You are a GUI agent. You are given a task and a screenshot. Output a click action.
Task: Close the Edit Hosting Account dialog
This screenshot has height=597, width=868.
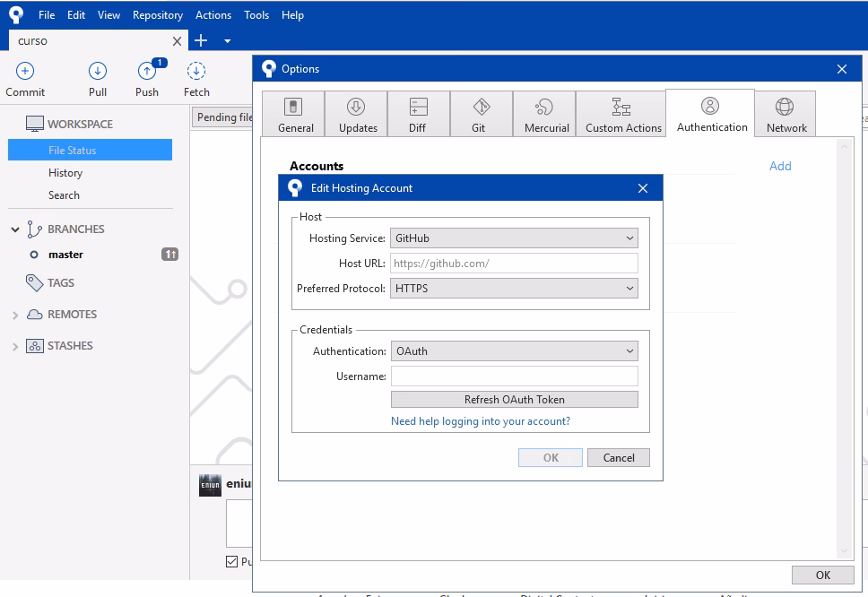tap(643, 188)
